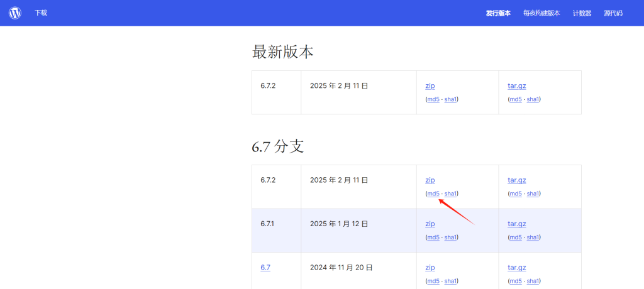Click the WordPress logo icon
The height and width of the screenshot is (289, 644).
coord(15,13)
